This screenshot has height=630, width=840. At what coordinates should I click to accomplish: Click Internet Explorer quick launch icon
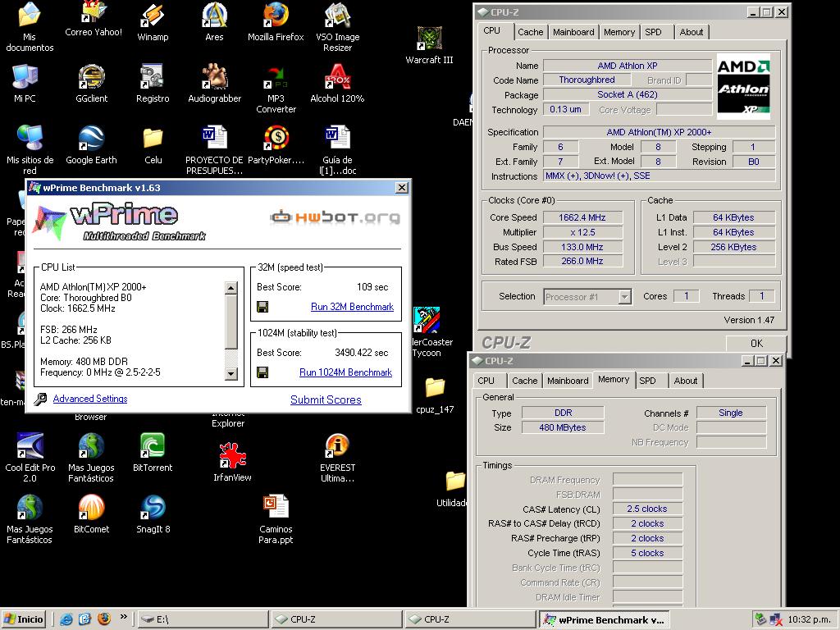(66, 619)
